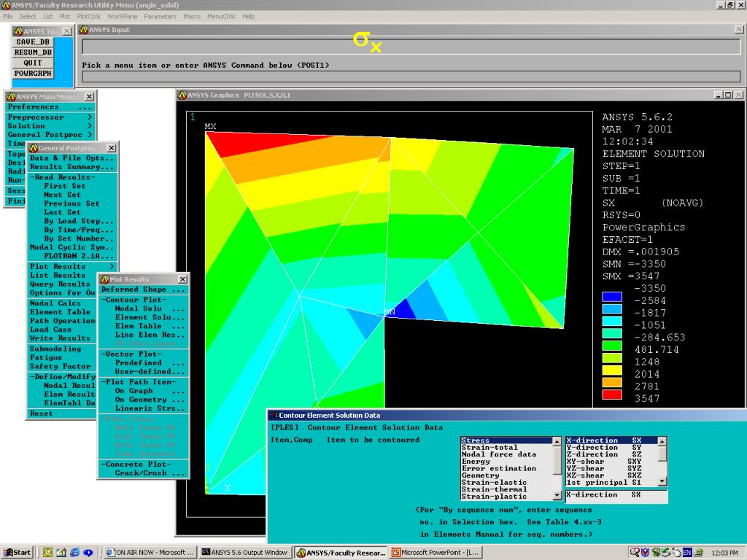Open the File menu
Image resolution: width=747 pixels, height=560 pixels.
(7, 16)
